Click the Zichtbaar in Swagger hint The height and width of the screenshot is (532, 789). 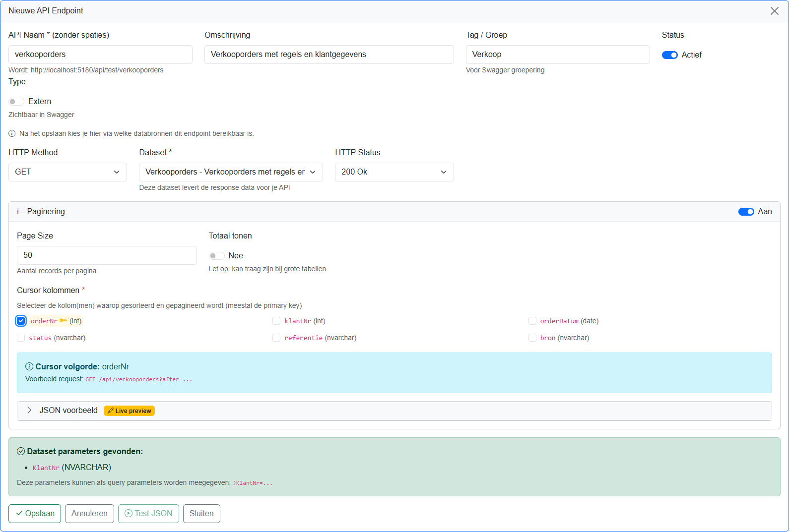(41, 115)
